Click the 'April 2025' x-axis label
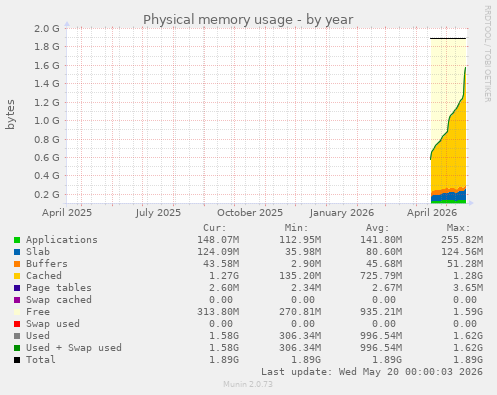Screen dimensions: 497x395 [x=67, y=213]
